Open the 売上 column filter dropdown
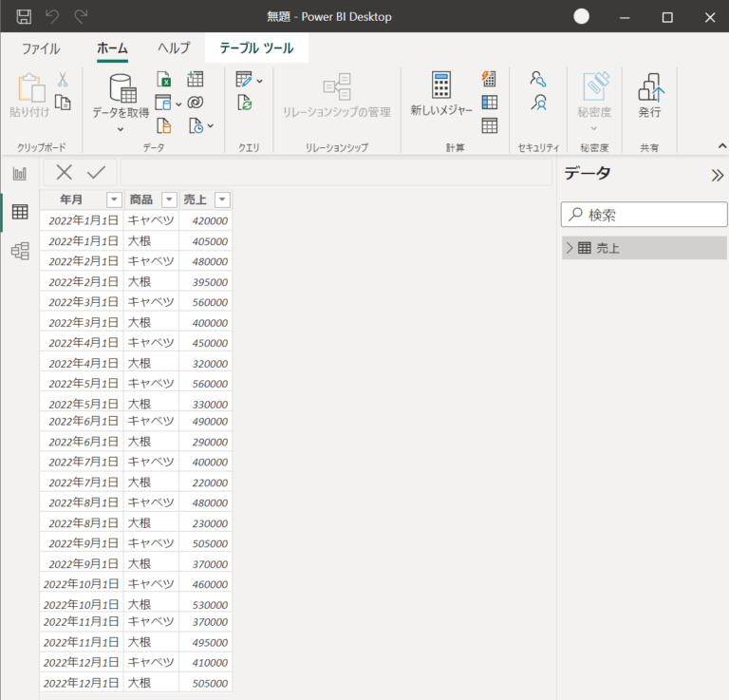The width and height of the screenshot is (729, 700). 222,199
